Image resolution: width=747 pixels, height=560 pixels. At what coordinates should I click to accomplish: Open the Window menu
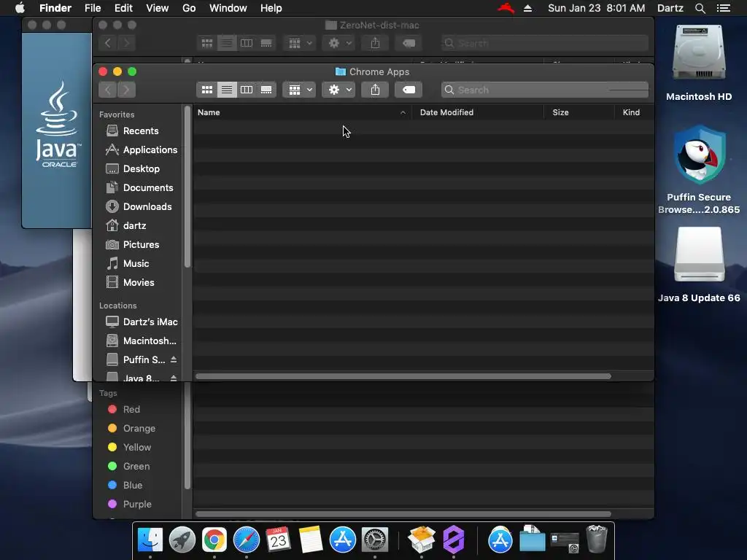[228, 8]
